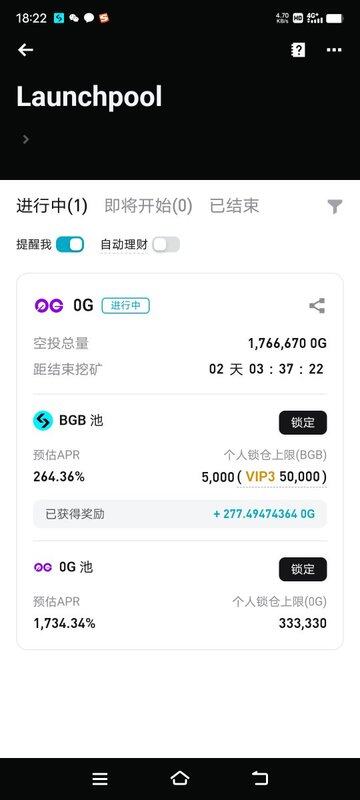The image size is (360, 800).
Task: Open the filter funnel icon
Action: 335,207
